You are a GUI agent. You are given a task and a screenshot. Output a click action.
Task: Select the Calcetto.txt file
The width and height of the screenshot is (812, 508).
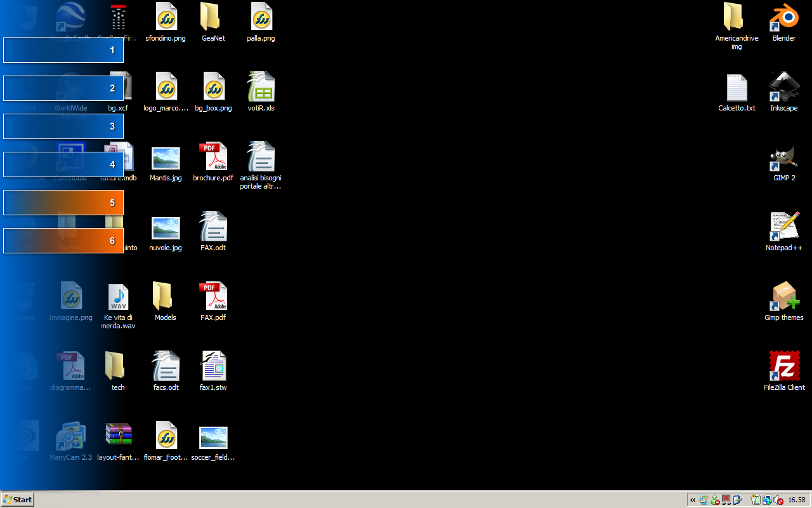737,92
